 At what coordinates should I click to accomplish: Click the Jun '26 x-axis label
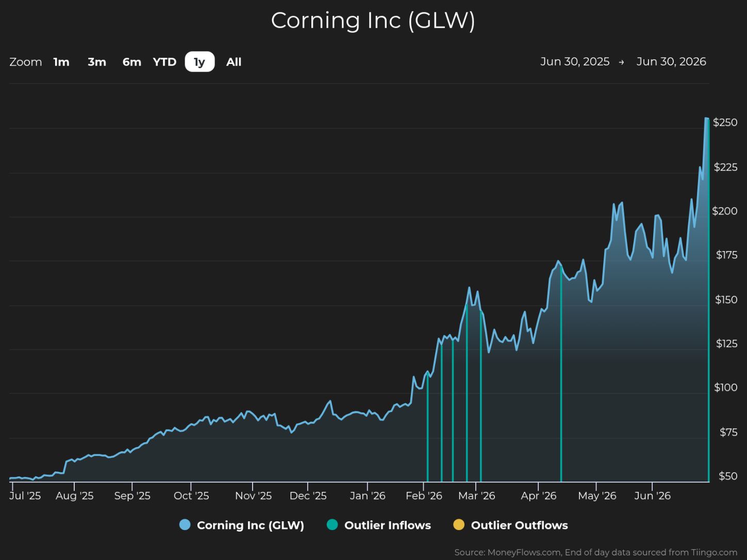653,496
